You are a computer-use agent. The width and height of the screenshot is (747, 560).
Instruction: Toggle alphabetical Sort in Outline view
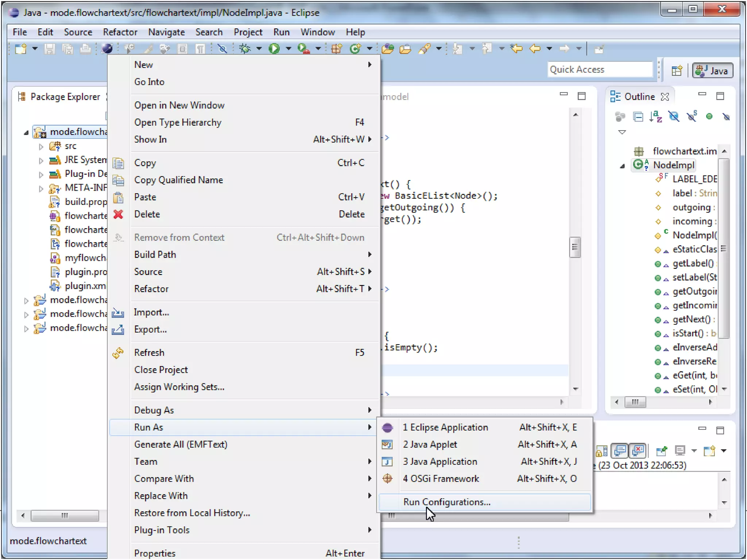pyautogui.click(x=655, y=117)
